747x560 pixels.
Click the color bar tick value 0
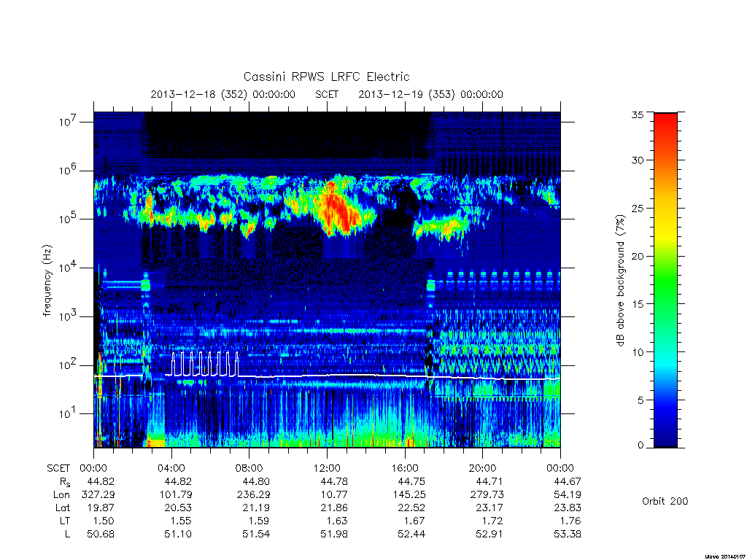coord(640,446)
